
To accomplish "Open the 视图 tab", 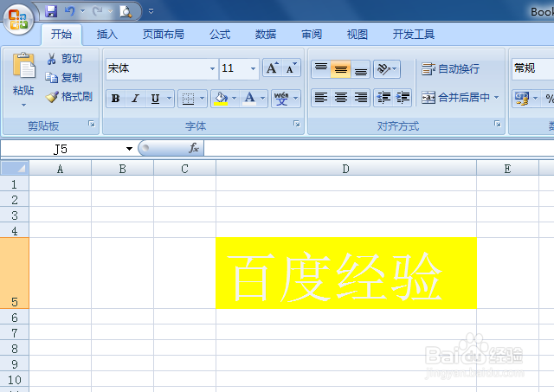I will (x=358, y=35).
